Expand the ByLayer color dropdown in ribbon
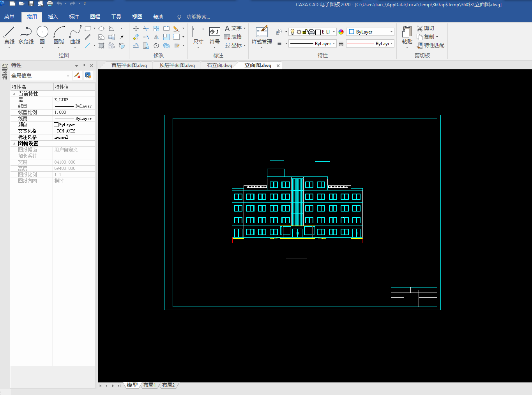The image size is (532, 395). pos(391,32)
